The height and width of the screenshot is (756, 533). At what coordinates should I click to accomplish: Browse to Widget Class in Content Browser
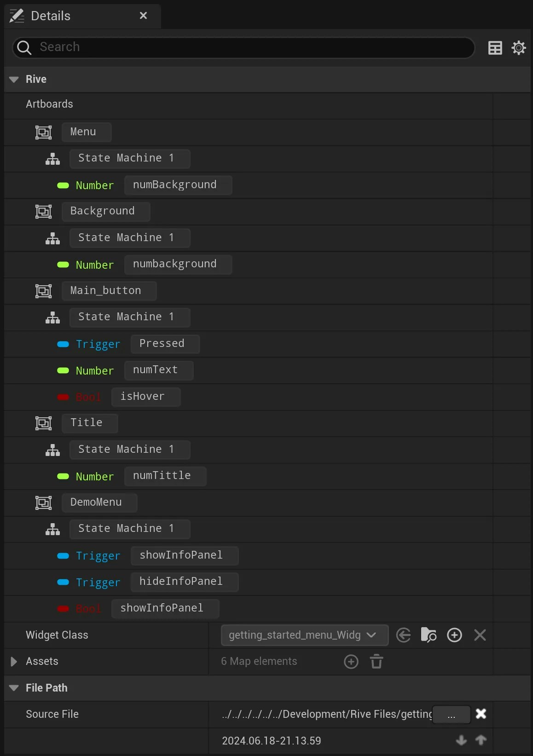point(429,635)
